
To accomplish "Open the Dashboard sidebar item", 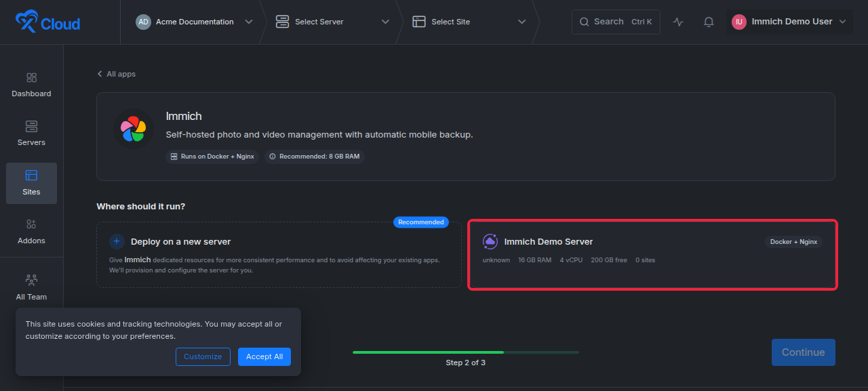I will pos(31,85).
